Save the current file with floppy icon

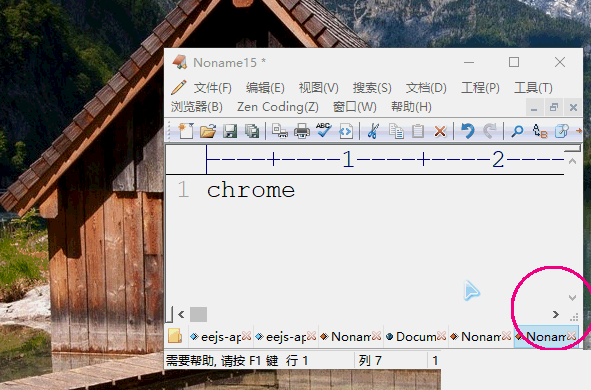(230, 131)
